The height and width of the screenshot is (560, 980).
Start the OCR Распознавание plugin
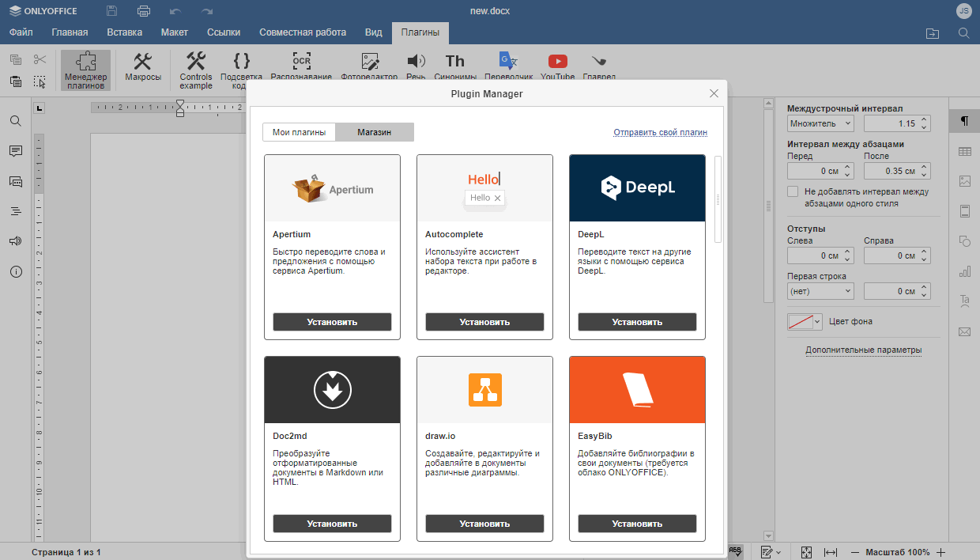tap(301, 66)
